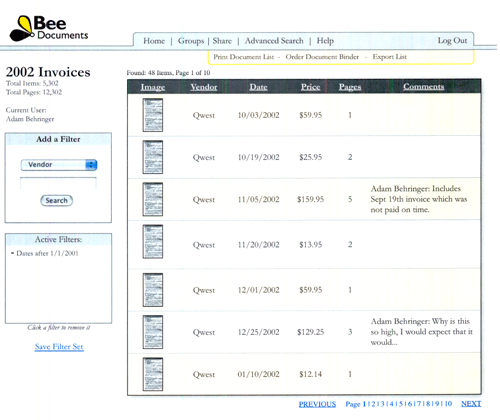The height and width of the screenshot is (420, 500).
Task: Open the Help page
Action: point(325,41)
